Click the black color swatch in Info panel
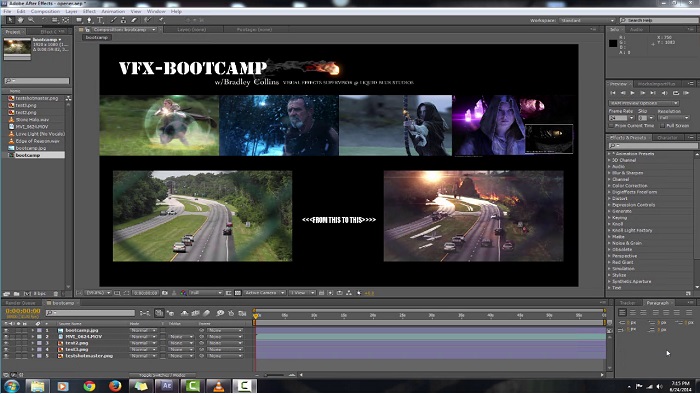This screenshot has width=700, height=394. click(x=613, y=43)
